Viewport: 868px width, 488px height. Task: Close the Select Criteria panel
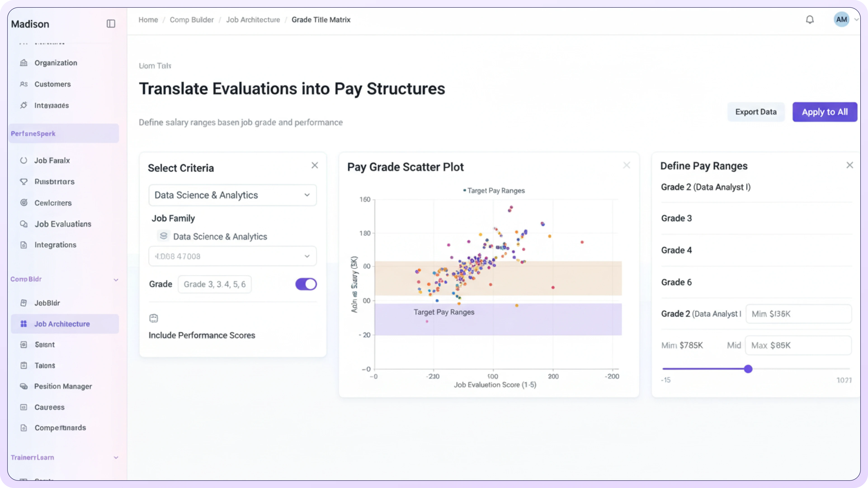pyautogui.click(x=315, y=165)
